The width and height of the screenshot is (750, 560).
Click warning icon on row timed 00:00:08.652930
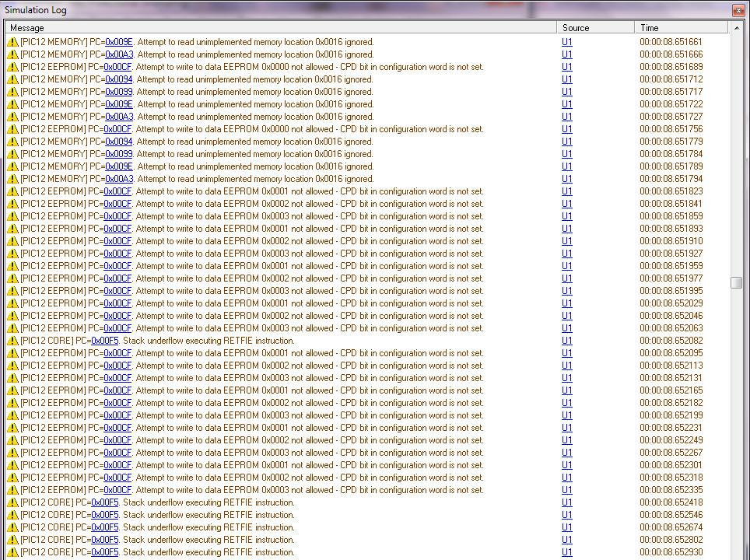(x=12, y=552)
